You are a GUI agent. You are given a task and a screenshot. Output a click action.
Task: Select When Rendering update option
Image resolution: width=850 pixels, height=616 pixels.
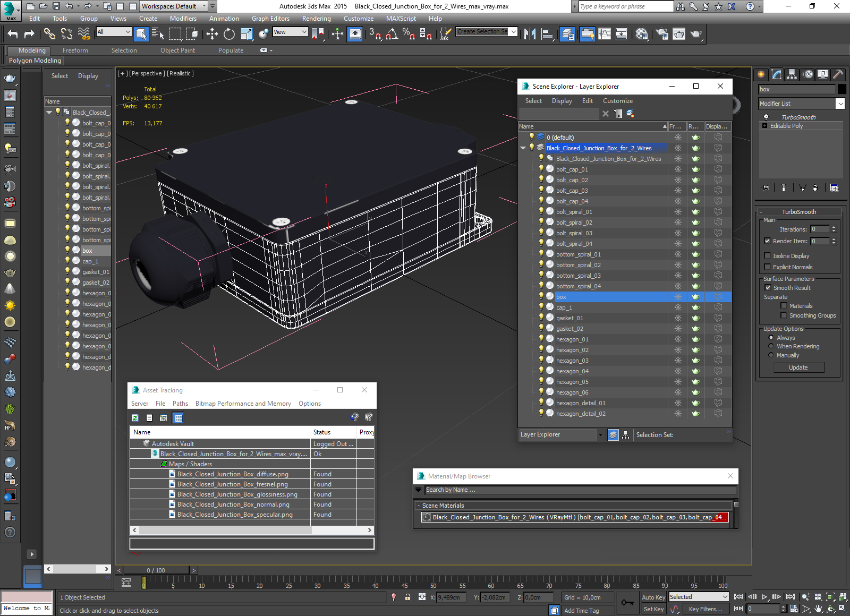[x=771, y=346]
